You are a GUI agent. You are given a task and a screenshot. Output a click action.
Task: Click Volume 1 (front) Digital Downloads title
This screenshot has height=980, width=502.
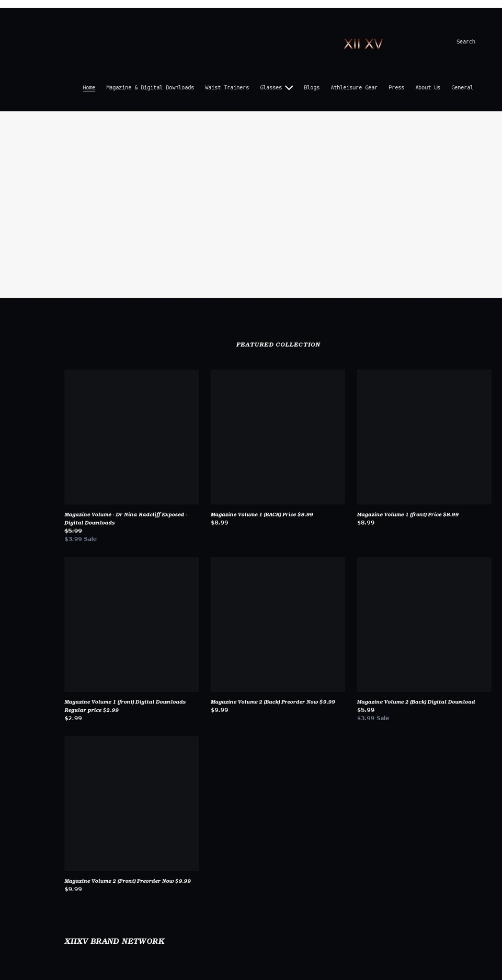tap(125, 706)
